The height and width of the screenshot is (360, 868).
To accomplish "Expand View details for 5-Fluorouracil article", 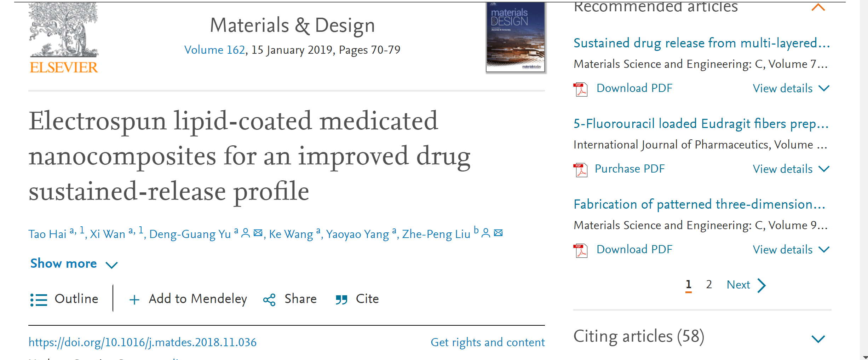I will point(791,169).
